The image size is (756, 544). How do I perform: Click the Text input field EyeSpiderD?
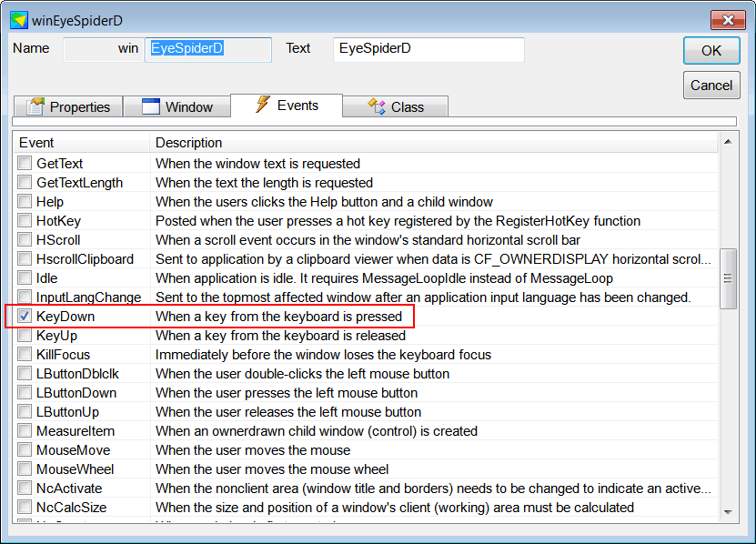[428, 50]
